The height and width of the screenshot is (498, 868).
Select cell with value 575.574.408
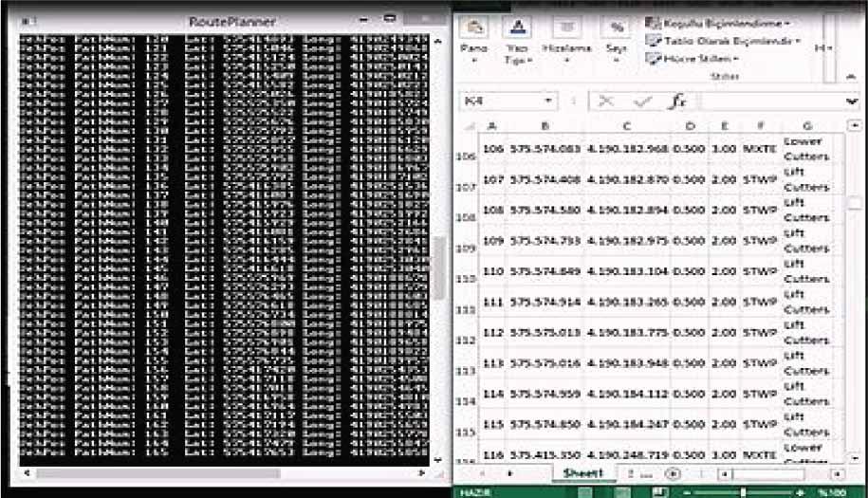(545, 179)
